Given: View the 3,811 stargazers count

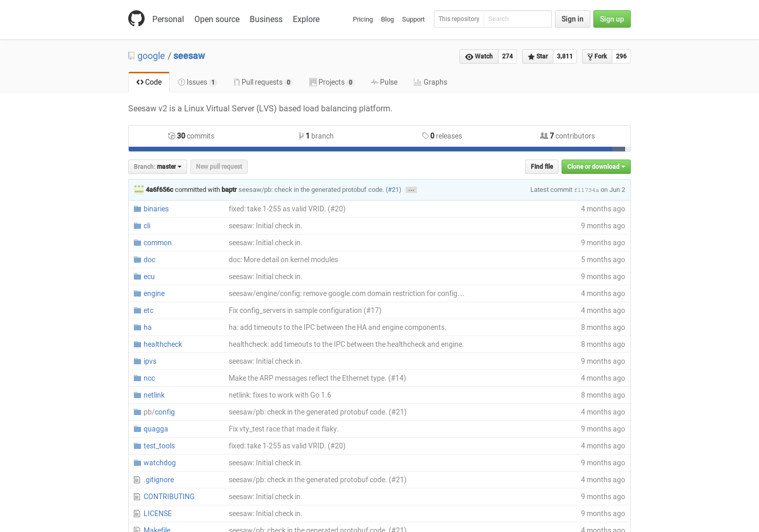Looking at the screenshot, I should pos(565,56).
